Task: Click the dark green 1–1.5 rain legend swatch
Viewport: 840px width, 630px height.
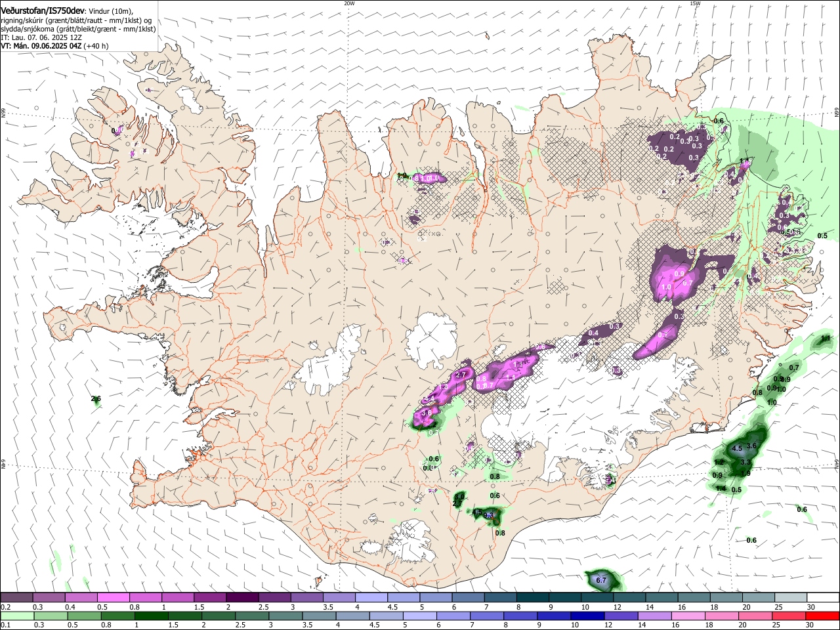Action: point(151,616)
